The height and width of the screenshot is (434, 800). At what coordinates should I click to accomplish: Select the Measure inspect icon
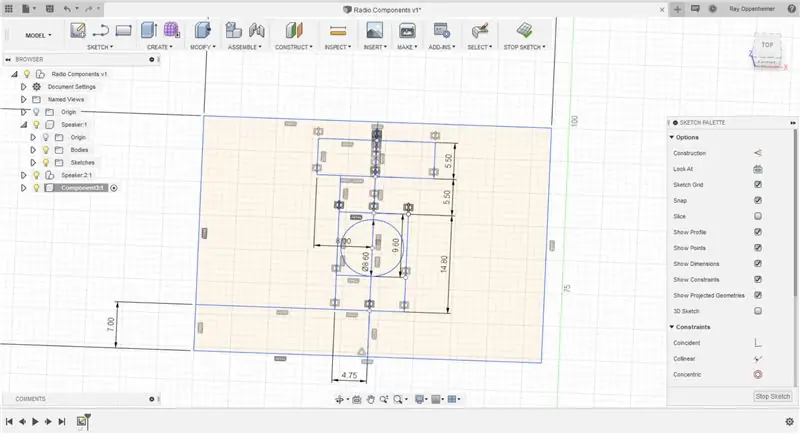click(338, 31)
